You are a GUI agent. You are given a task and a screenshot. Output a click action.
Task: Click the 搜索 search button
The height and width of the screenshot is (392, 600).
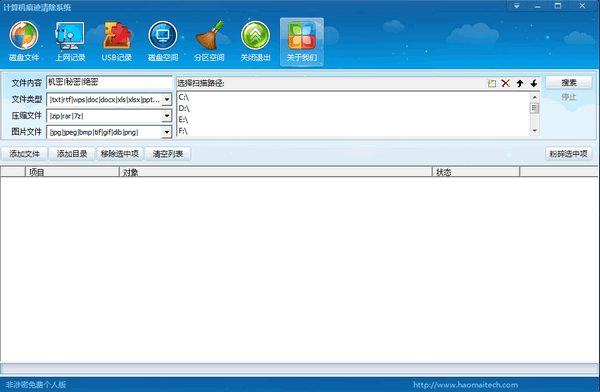569,82
